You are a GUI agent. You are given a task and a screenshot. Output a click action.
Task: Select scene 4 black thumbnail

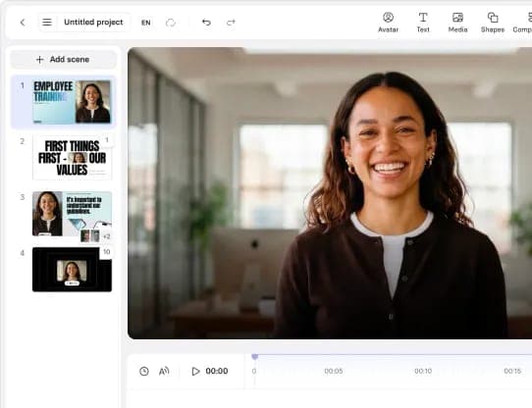(x=72, y=270)
